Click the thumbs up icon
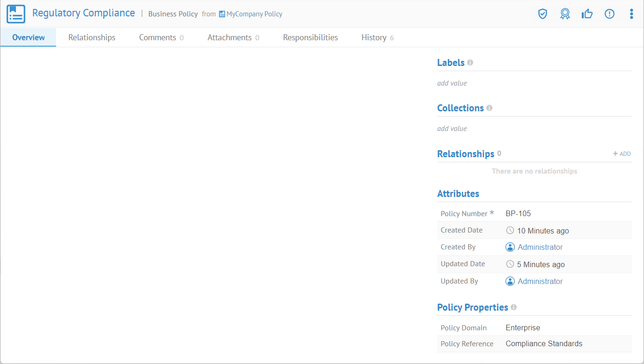The image size is (644, 364). (587, 14)
